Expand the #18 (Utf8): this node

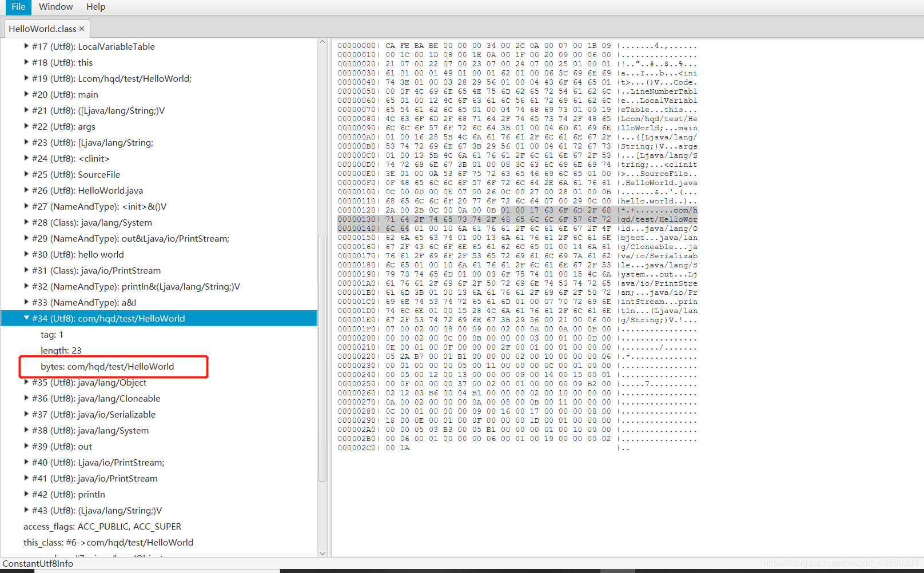coord(26,62)
